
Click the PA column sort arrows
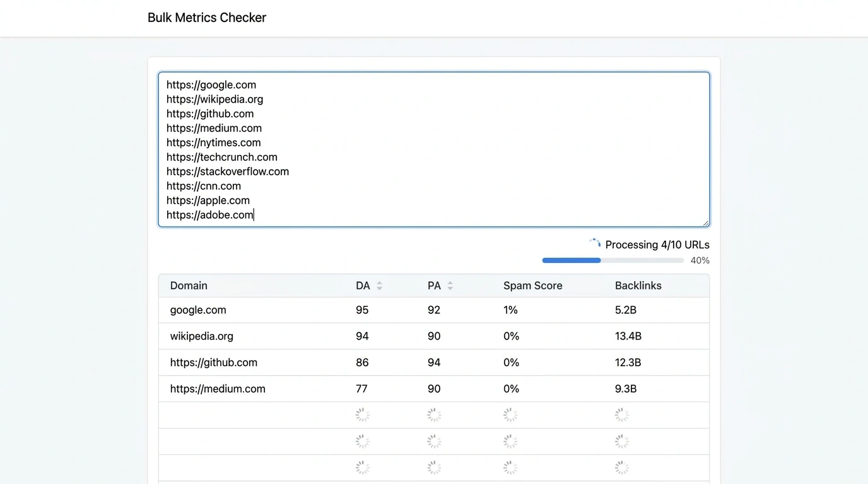450,285
